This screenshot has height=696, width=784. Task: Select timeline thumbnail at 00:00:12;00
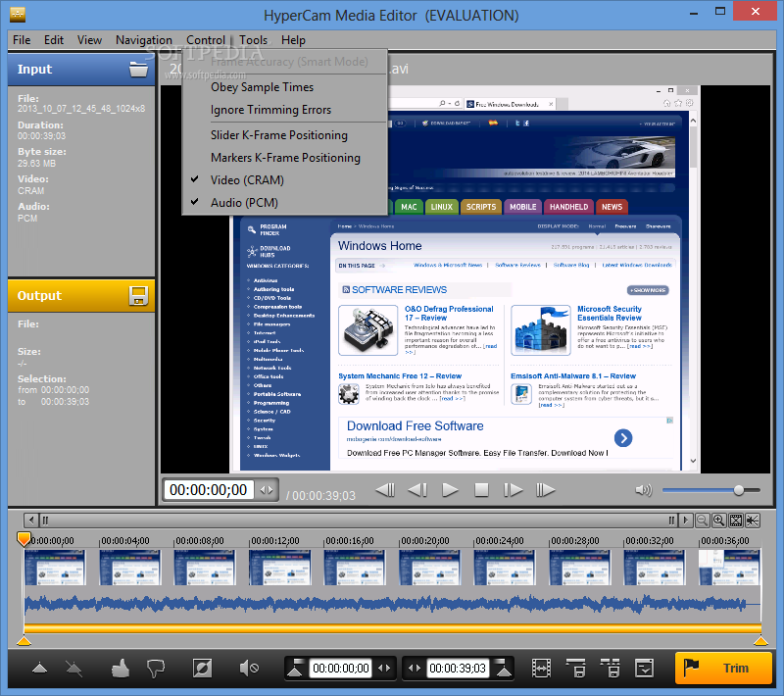[280, 567]
